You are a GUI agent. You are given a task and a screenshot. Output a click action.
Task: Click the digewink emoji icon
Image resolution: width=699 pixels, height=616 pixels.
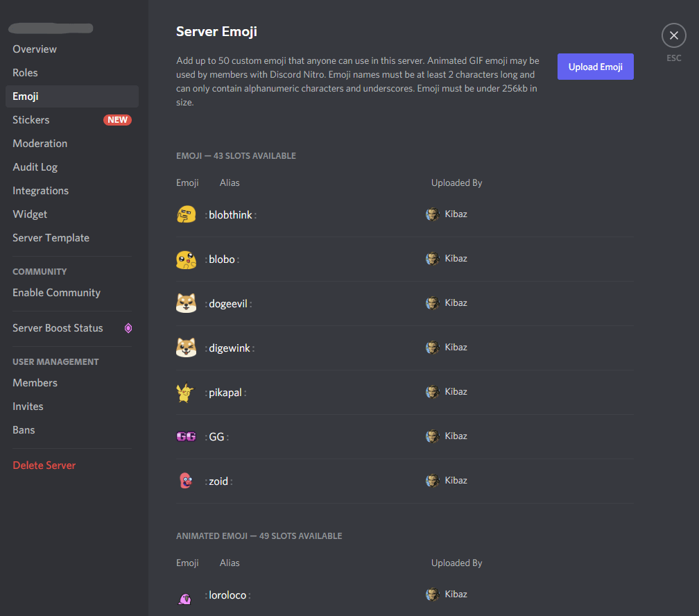click(186, 348)
